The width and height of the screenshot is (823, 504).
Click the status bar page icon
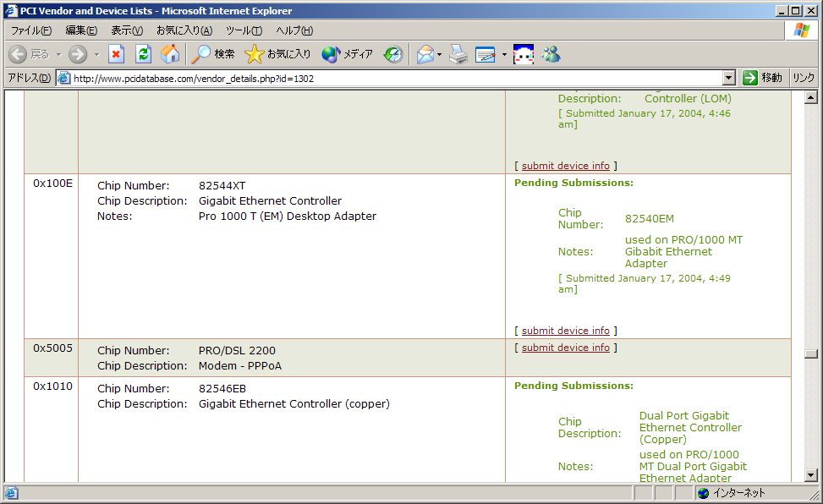coord(11,493)
